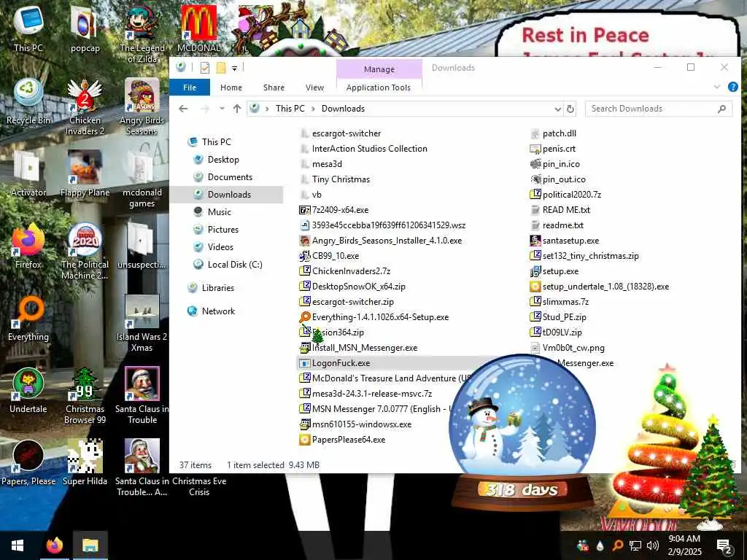Expand the ribbon with the chevron
This screenshot has height=560, width=747.
(717, 87)
